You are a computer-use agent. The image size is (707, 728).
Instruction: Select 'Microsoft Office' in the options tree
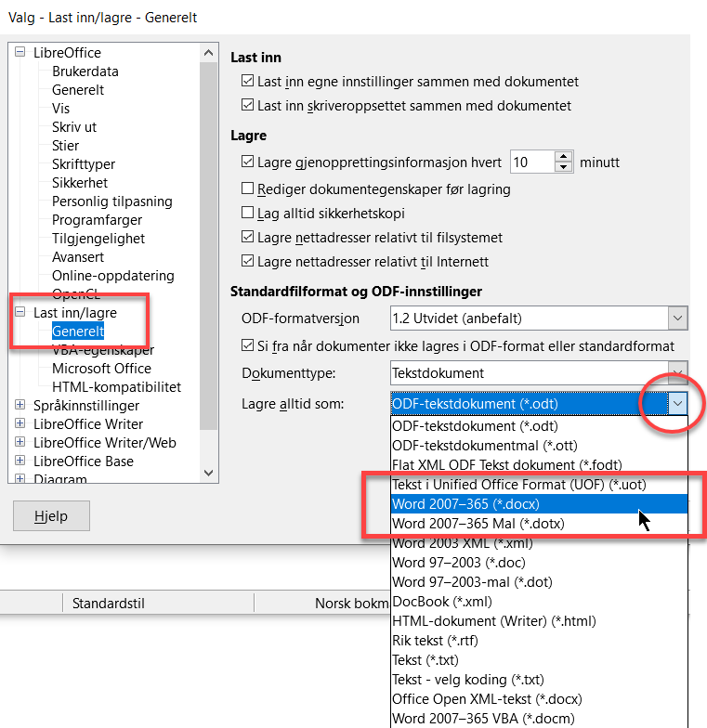pyautogui.click(x=101, y=369)
